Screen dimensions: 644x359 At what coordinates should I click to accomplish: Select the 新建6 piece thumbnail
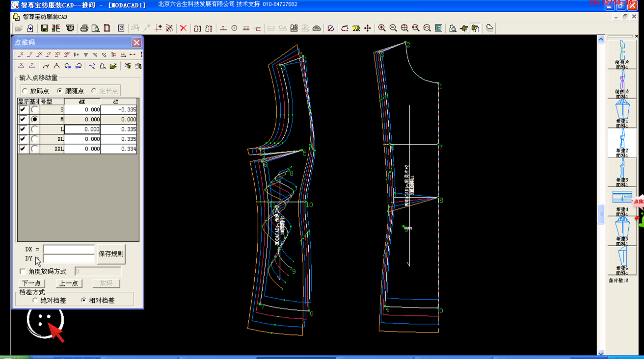pyautogui.click(x=622, y=260)
